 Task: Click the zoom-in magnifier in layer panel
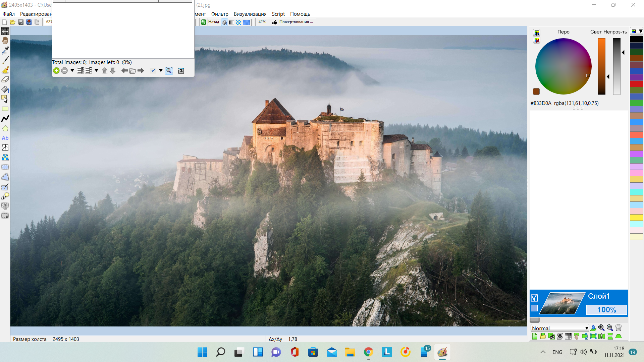601,328
